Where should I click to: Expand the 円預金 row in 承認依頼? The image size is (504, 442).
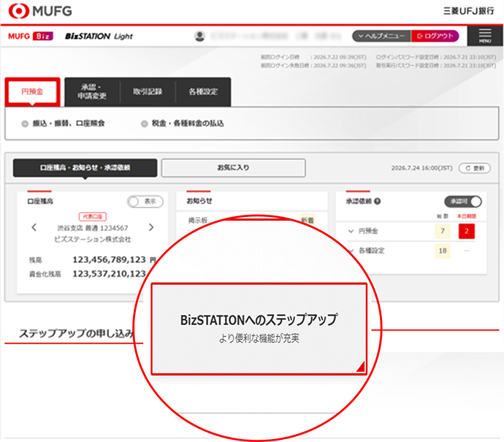(x=351, y=232)
